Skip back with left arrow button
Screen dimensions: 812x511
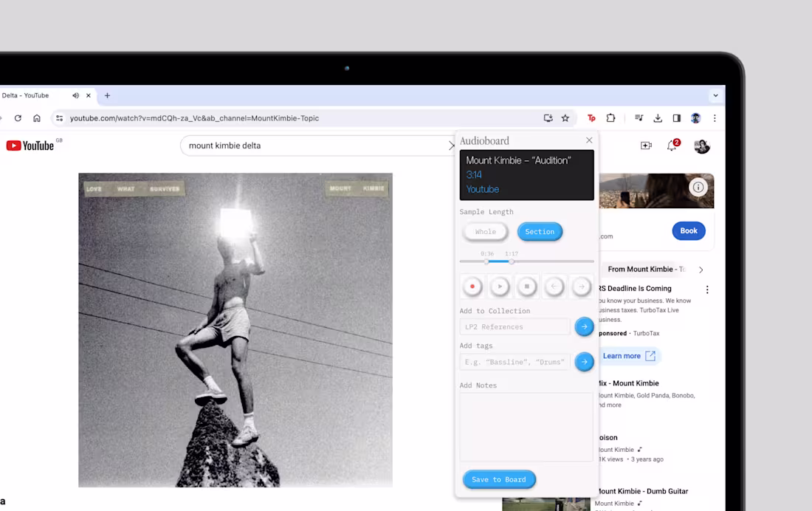pyautogui.click(x=554, y=287)
